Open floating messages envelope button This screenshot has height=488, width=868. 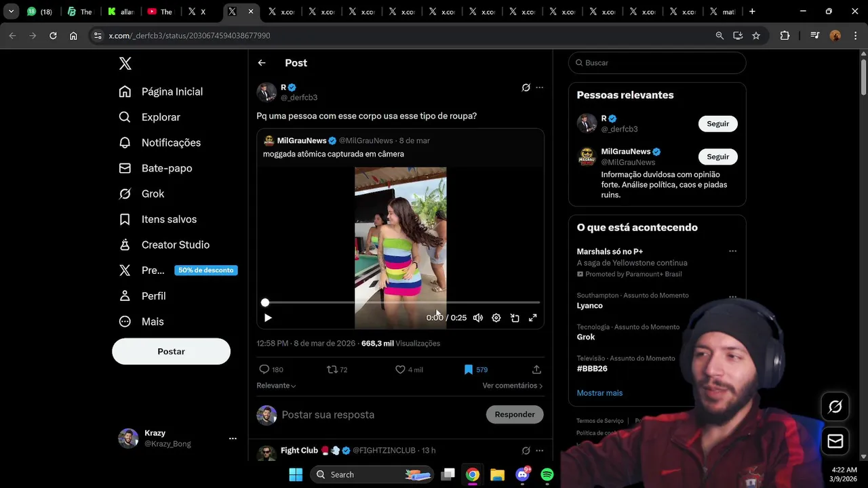(x=835, y=441)
